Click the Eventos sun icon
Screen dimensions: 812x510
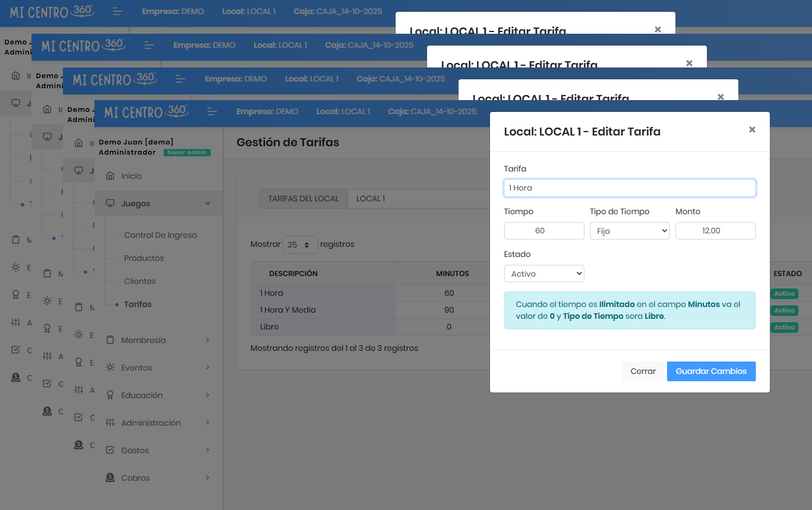110,368
